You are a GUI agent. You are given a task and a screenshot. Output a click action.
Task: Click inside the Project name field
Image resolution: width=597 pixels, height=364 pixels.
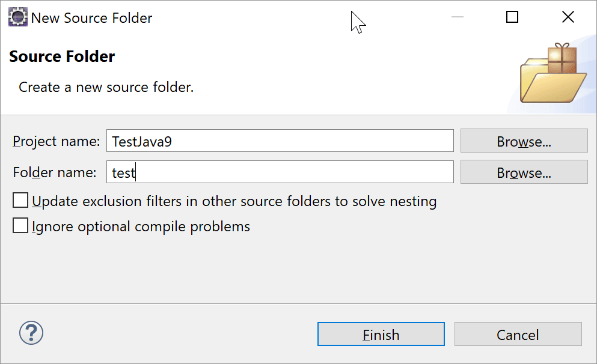click(280, 141)
